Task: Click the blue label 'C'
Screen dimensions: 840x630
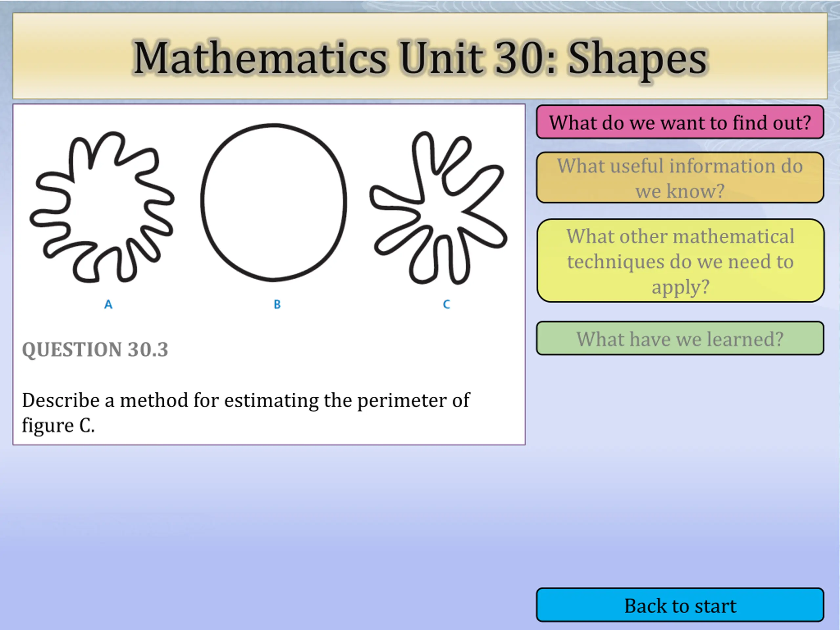Action: tap(447, 304)
